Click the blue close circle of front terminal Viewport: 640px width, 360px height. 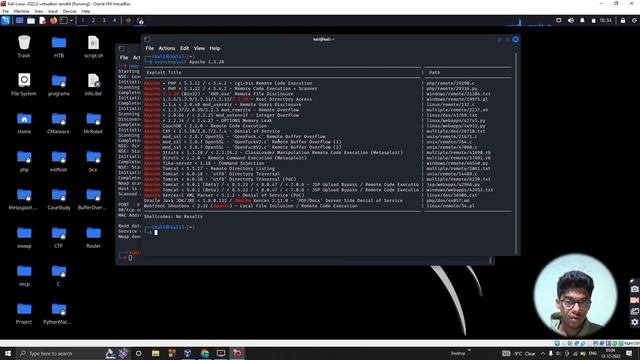coord(516,39)
